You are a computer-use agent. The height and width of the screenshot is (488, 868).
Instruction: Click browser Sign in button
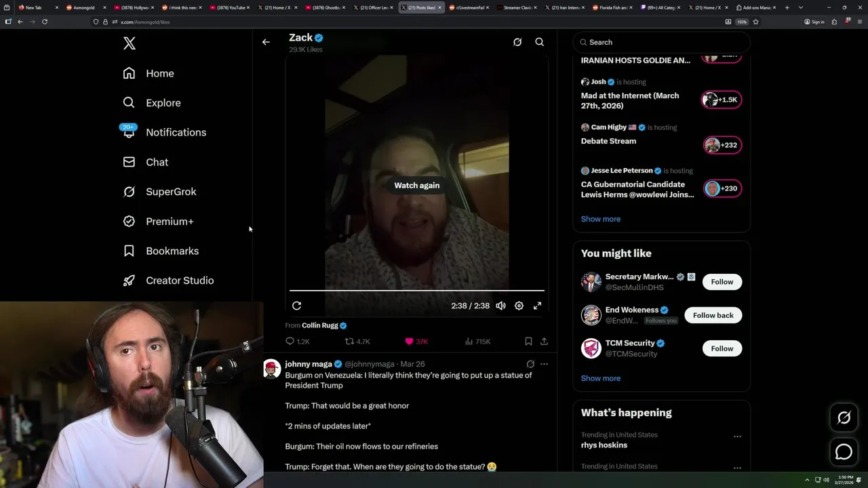814,22
